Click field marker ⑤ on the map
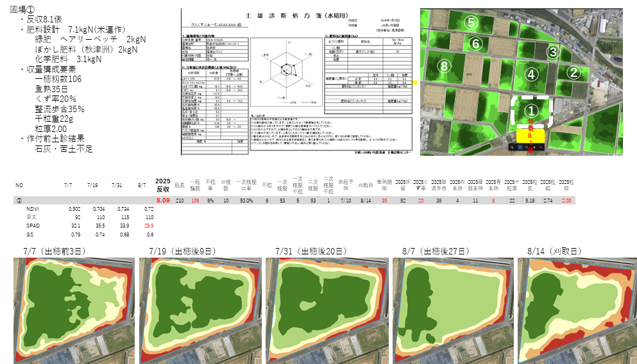The height and width of the screenshot is (364, 637). (x=471, y=23)
